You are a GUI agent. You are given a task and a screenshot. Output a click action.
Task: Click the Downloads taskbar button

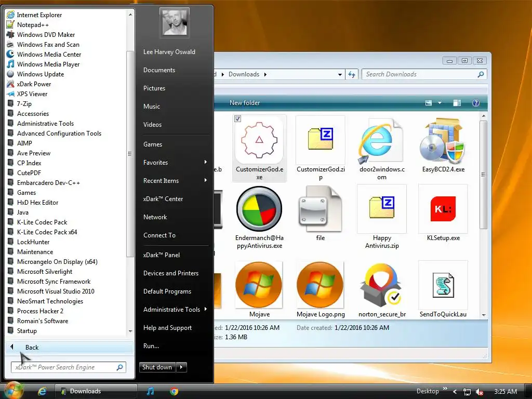click(x=96, y=391)
